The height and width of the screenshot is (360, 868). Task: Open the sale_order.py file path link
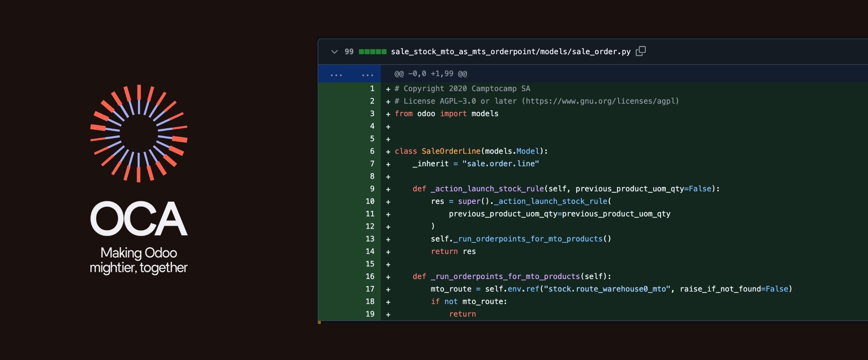(x=511, y=52)
